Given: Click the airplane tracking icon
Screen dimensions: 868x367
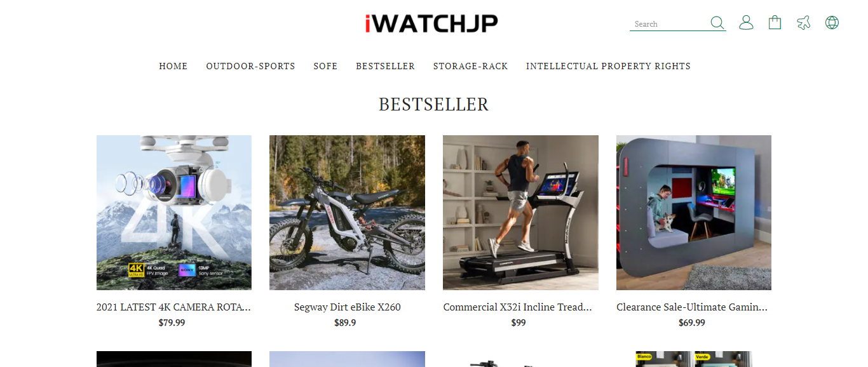Looking at the screenshot, I should tap(804, 23).
